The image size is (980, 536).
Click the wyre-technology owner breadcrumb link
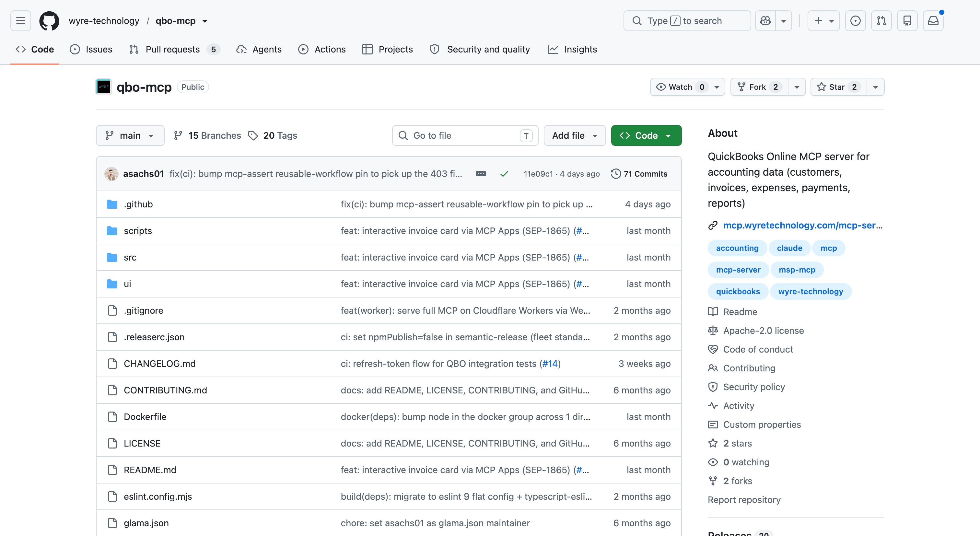tap(104, 21)
